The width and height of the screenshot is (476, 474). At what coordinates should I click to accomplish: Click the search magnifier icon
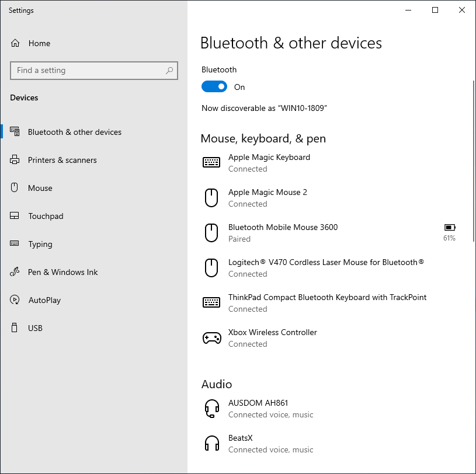169,71
